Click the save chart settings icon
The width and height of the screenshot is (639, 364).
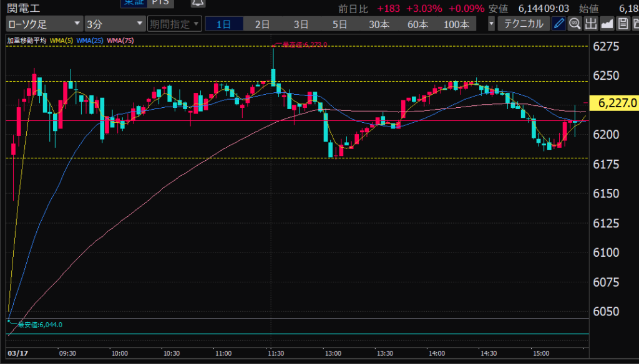click(622, 24)
